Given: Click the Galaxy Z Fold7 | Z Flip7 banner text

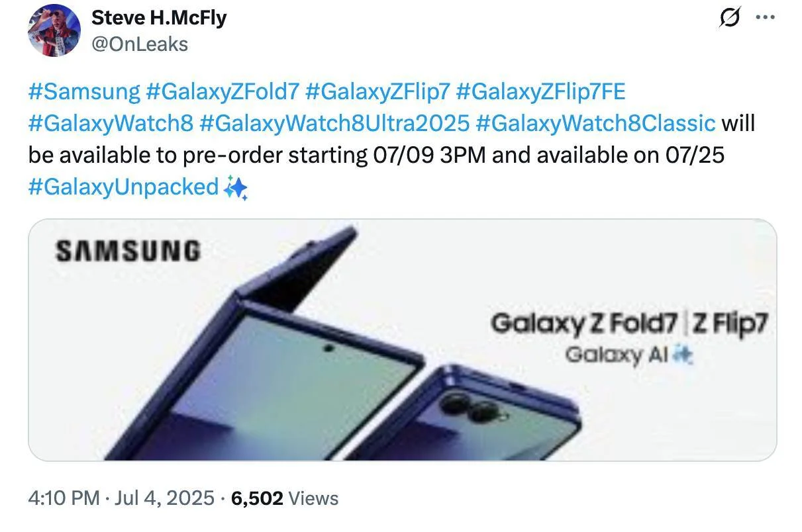Looking at the screenshot, I should click(x=629, y=324).
